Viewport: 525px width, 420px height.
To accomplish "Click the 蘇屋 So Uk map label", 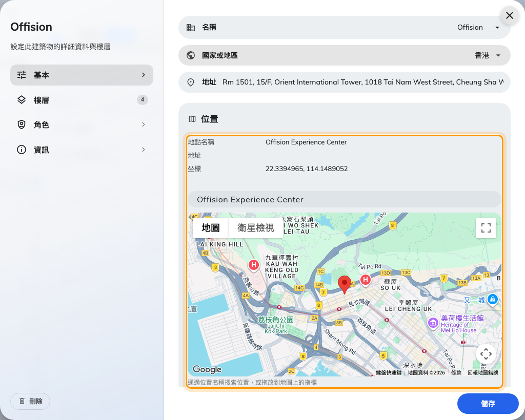I will 390,285.
